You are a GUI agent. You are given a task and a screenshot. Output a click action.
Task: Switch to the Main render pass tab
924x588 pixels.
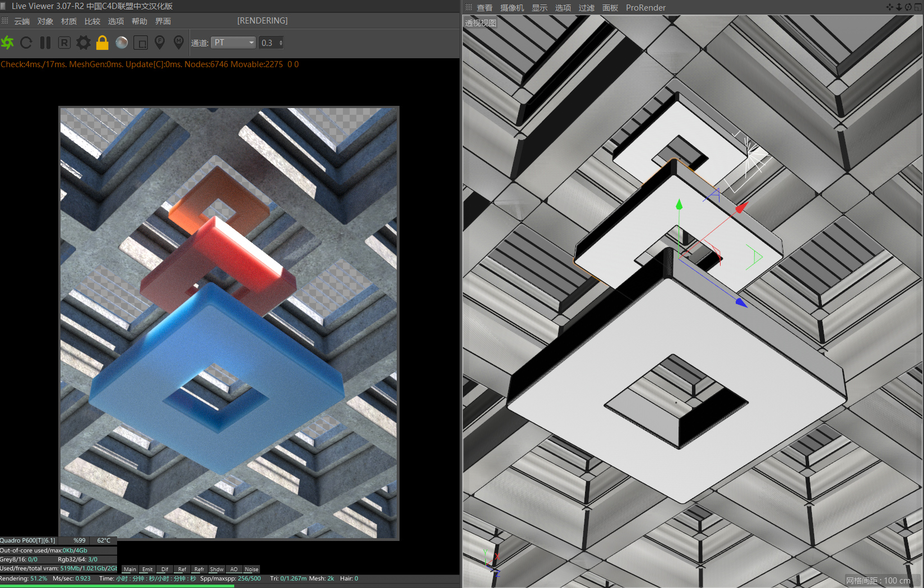pyautogui.click(x=130, y=569)
